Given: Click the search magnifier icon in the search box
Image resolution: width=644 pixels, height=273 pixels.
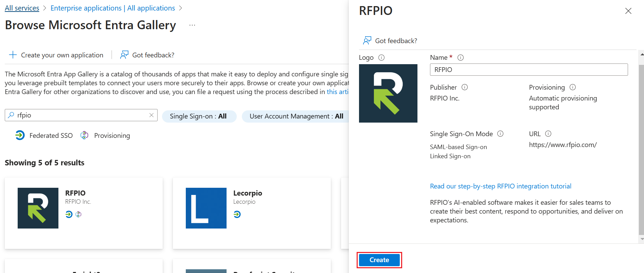Looking at the screenshot, I should (x=11, y=115).
